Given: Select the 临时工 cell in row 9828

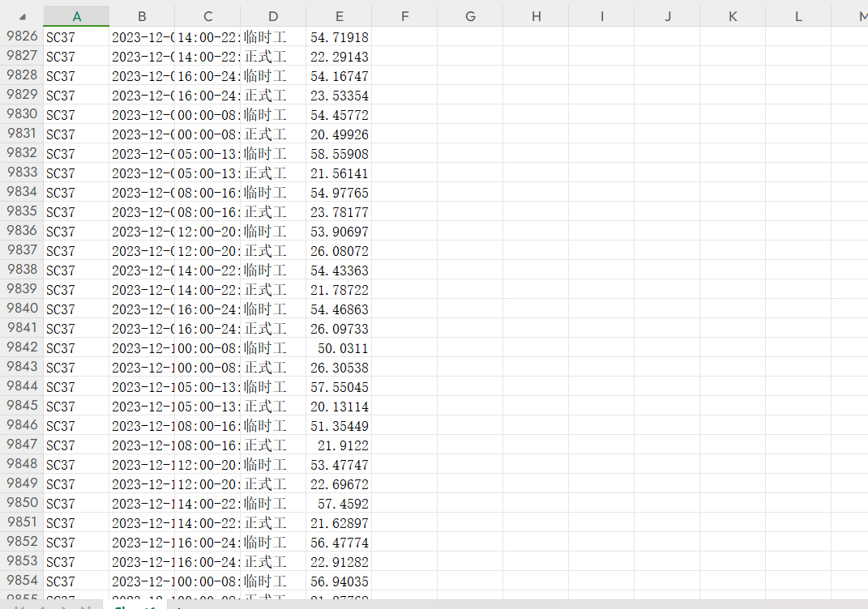Looking at the screenshot, I should 273,76.
